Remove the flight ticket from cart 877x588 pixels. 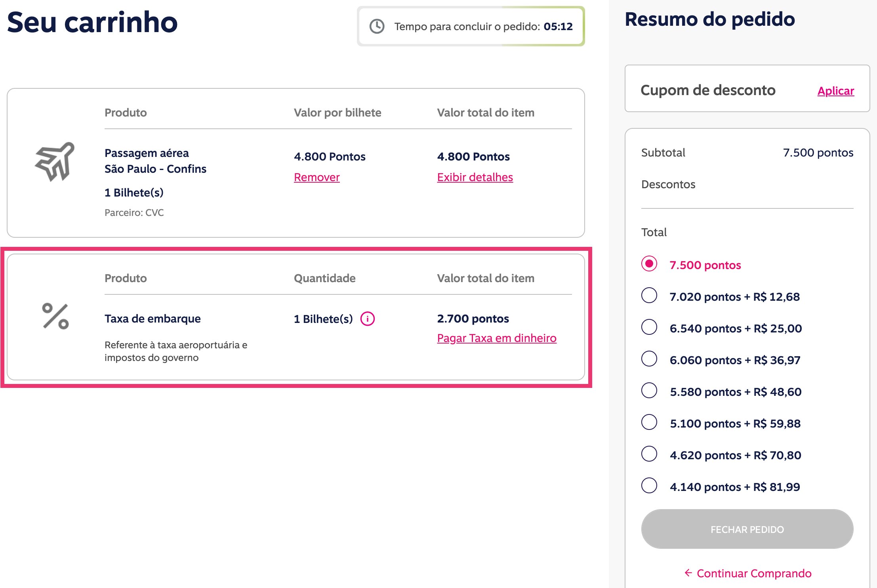pos(316,177)
